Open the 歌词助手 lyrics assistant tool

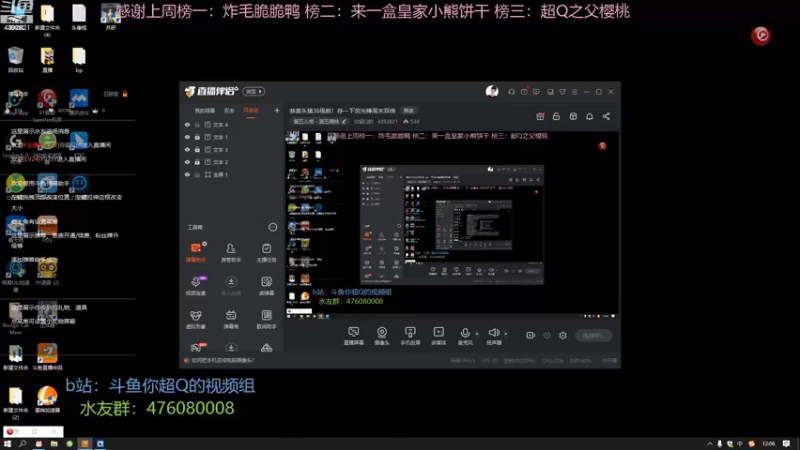[x=266, y=319]
